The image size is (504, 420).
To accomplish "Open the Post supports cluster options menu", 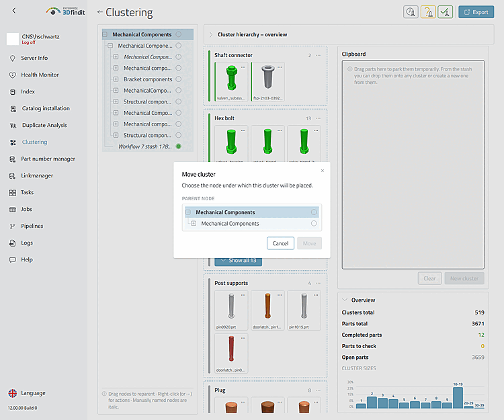I will pos(318,283).
